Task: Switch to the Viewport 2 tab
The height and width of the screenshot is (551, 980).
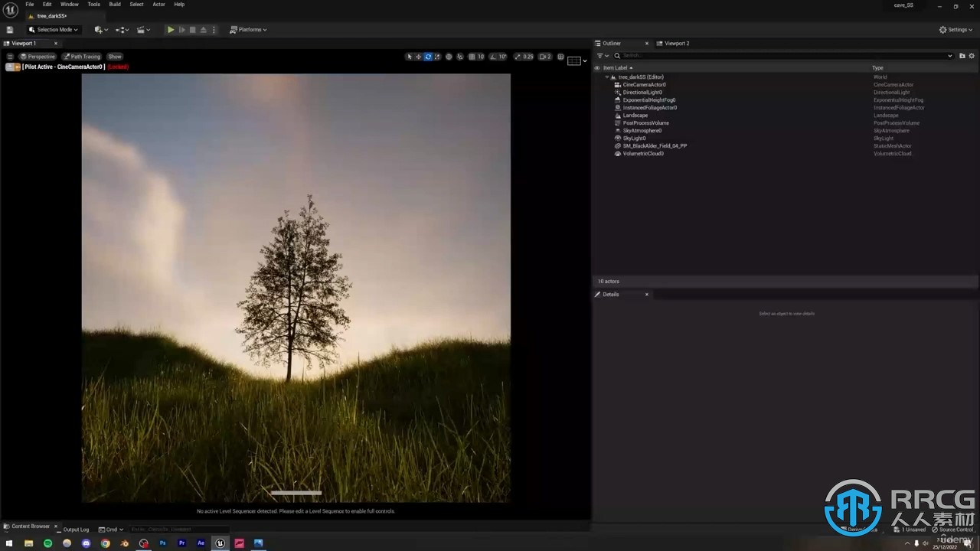Action: click(x=673, y=44)
